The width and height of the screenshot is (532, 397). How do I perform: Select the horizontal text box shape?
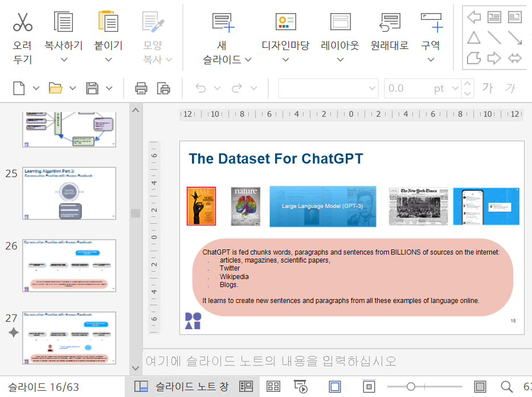pos(494,17)
